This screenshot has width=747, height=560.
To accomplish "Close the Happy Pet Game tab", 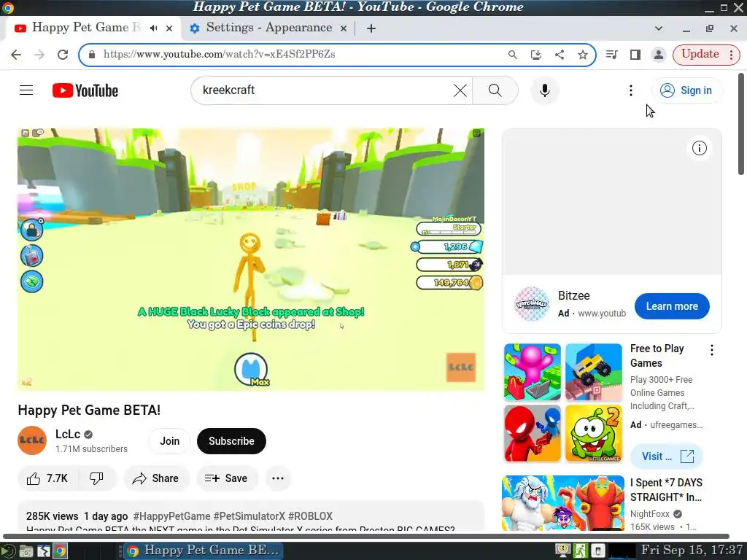I will point(169,28).
